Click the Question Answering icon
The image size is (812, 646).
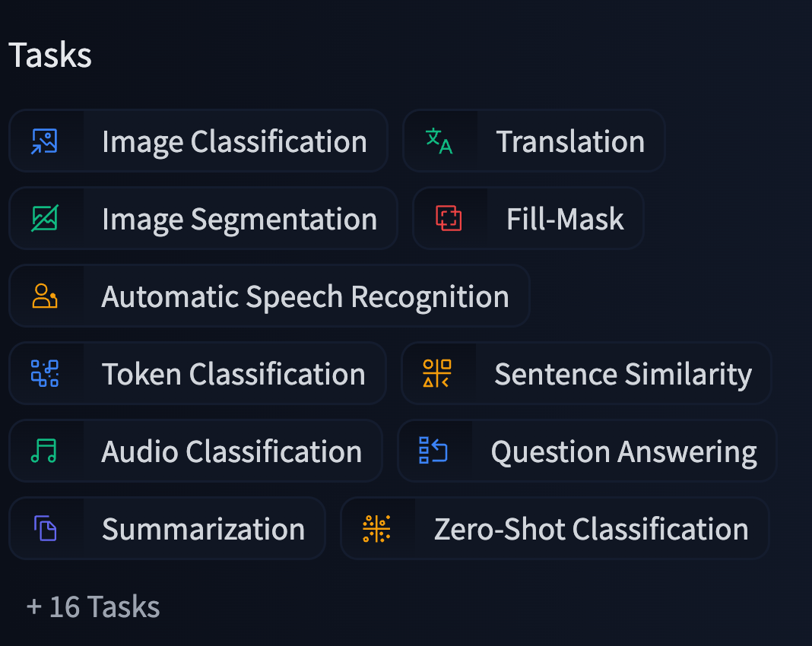tap(433, 451)
